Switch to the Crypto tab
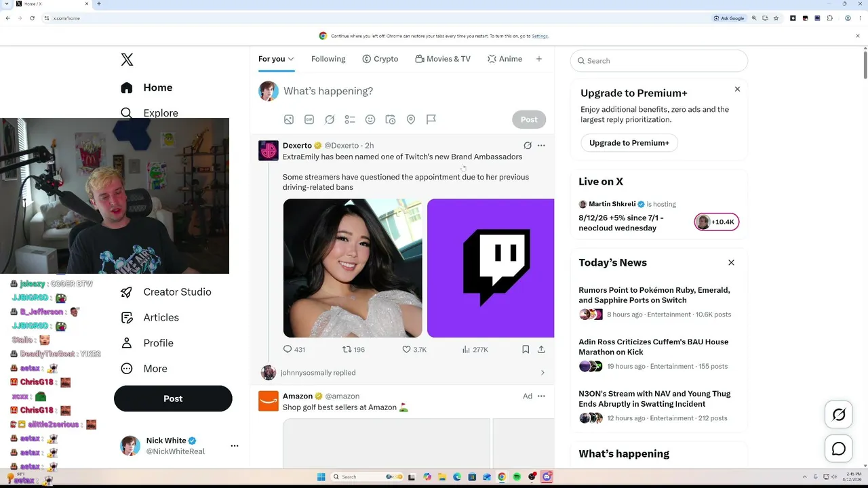Screen dimensions: 868x488 tap(380, 59)
